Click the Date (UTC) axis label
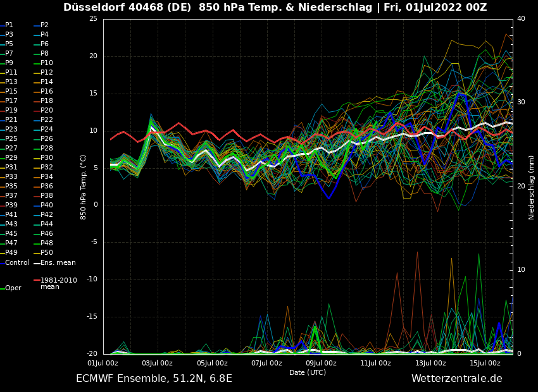538x392 pixels. click(308, 372)
